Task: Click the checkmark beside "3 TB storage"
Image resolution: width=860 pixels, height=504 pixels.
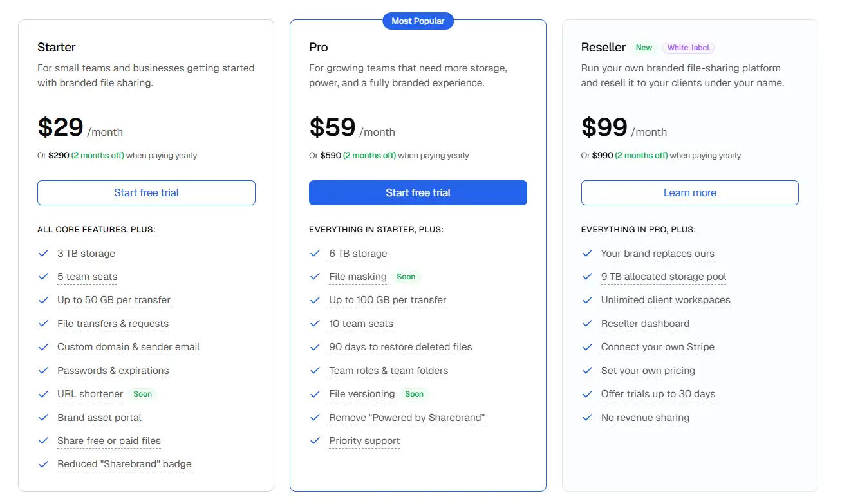Action: (x=43, y=254)
